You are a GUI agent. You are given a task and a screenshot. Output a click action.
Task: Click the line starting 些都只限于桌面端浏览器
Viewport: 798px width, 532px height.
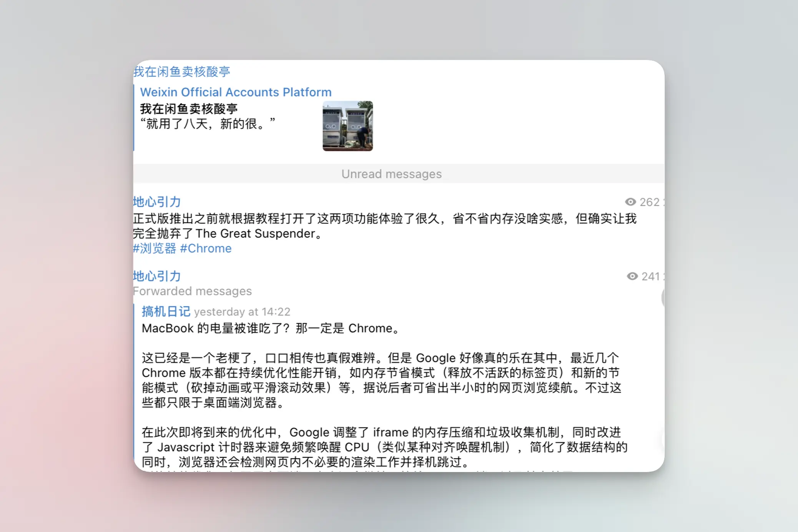click(x=213, y=402)
